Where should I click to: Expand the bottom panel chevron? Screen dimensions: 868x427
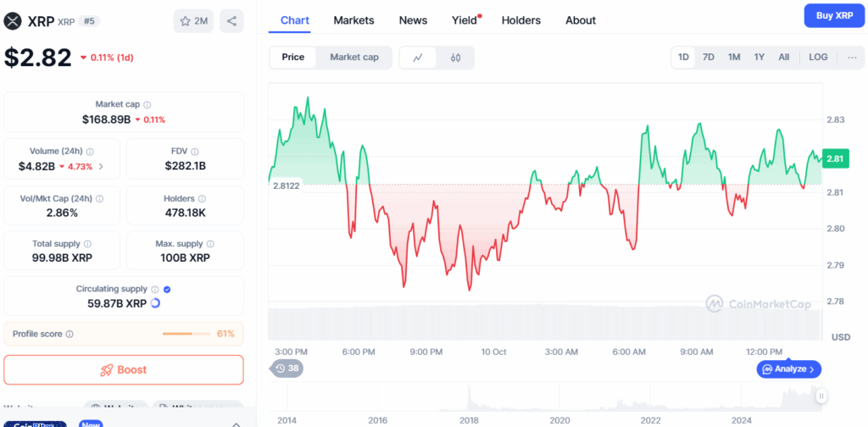pos(236,424)
